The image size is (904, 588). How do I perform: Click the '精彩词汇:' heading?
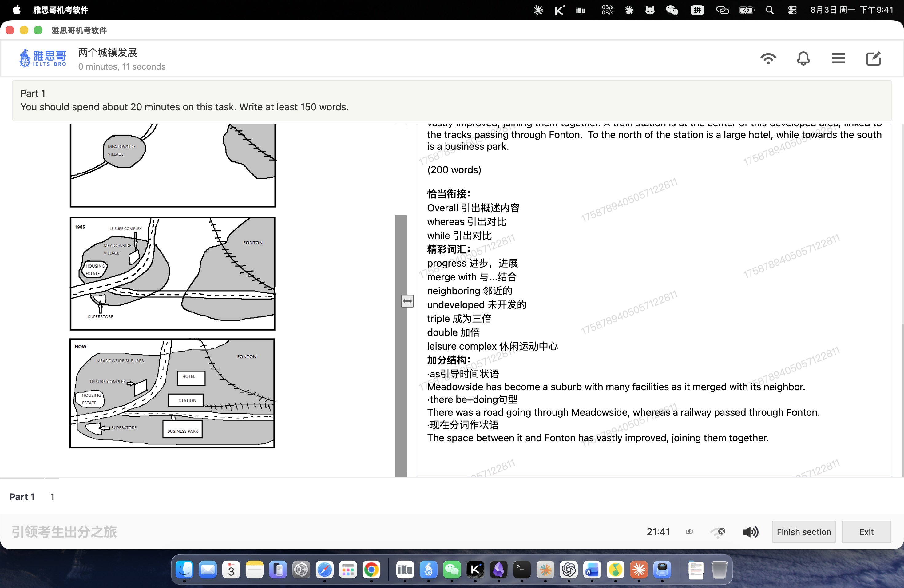449,249
